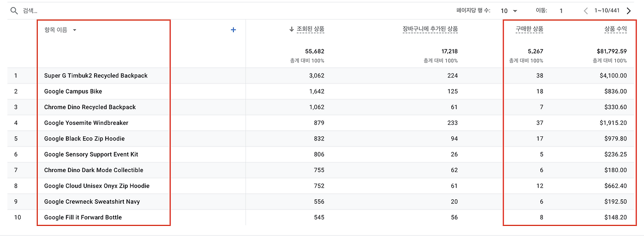The width and height of the screenshot is (644, 236).
Task: Click viewed count 1,642
Action: pos(317,92)
